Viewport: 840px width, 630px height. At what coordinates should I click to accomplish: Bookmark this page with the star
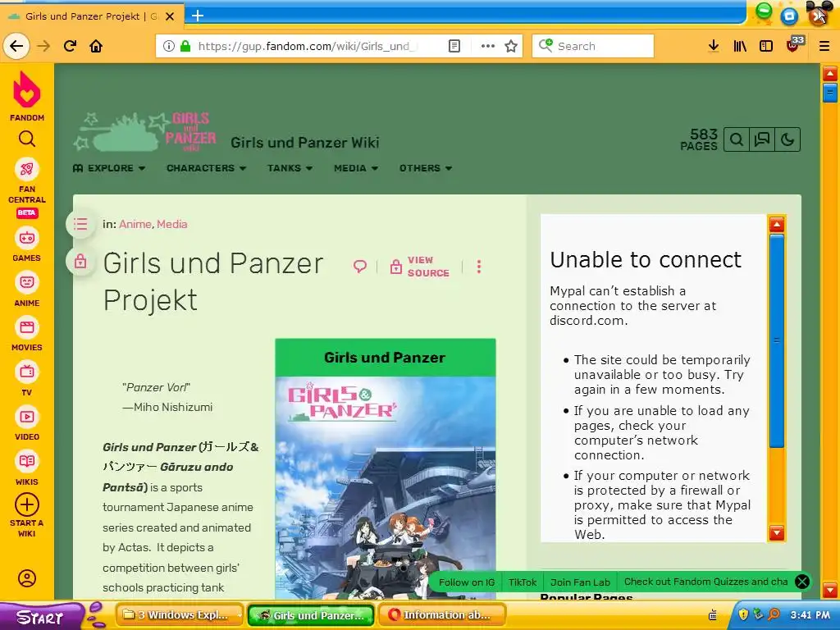(511, 46)
